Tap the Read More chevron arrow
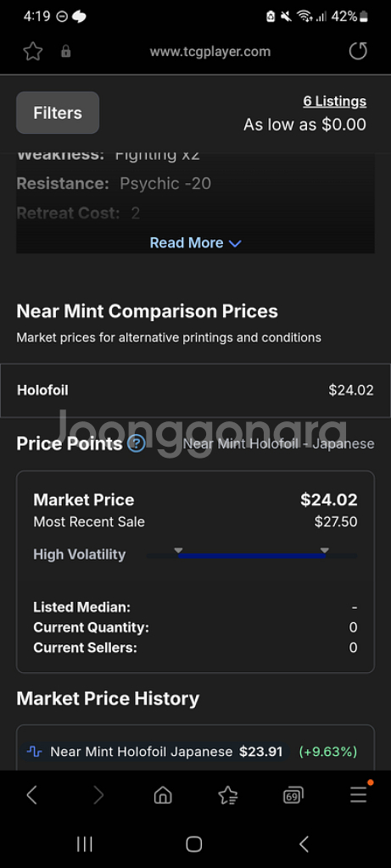Screen dimensions: 391x868 point(236,243)
